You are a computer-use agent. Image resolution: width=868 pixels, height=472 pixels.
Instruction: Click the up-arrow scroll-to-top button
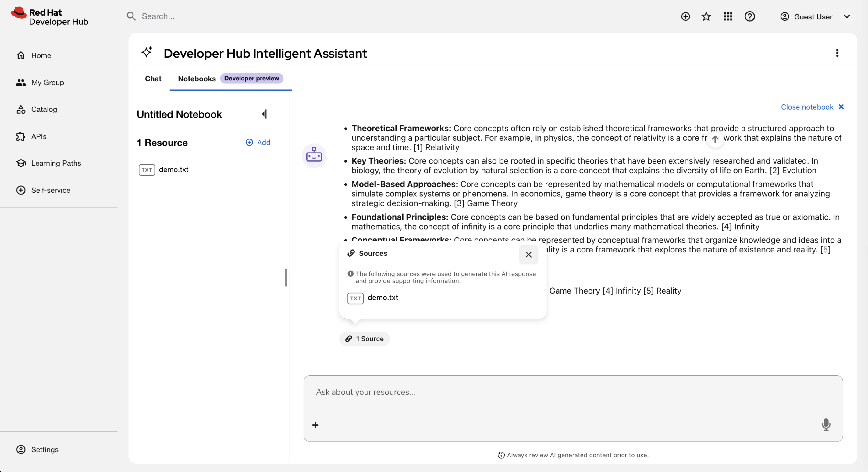point(715,139)
